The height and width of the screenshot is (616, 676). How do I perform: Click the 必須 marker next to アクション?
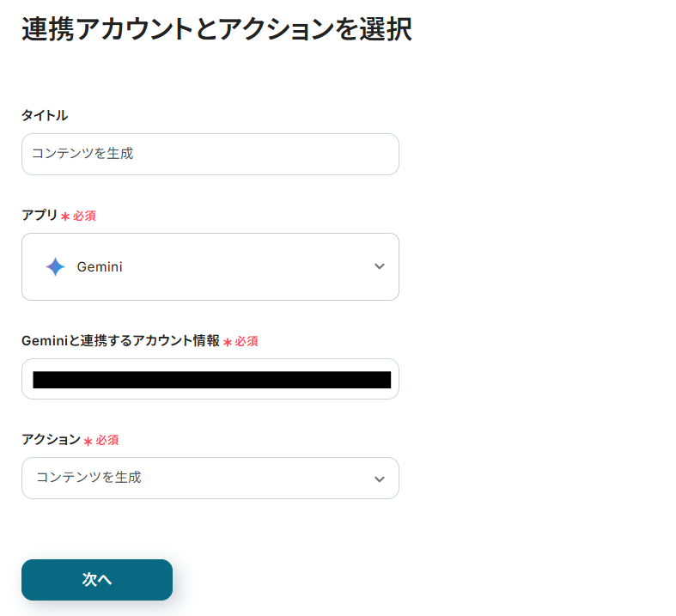tap(107, 440)
